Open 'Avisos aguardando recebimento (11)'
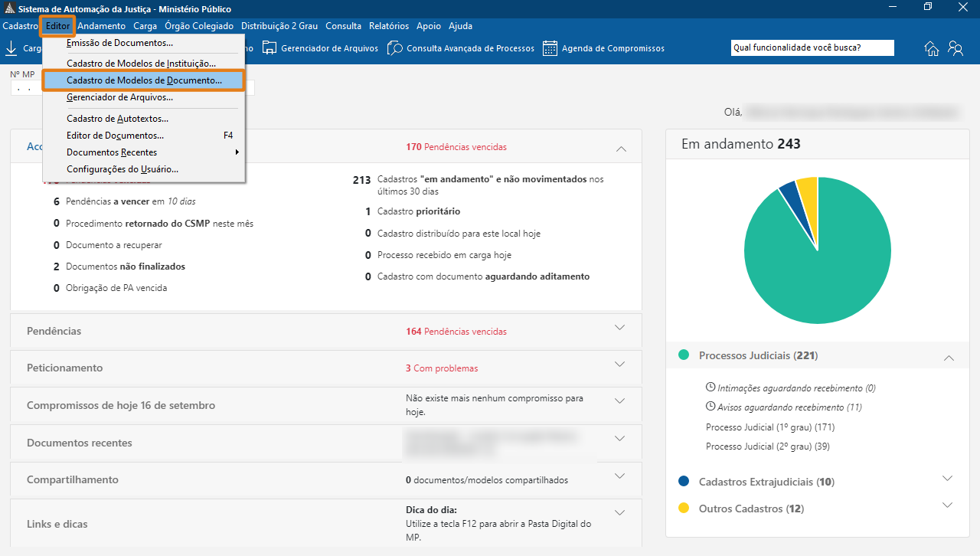This screenshot has height=556, width=980. coord(784,407)
